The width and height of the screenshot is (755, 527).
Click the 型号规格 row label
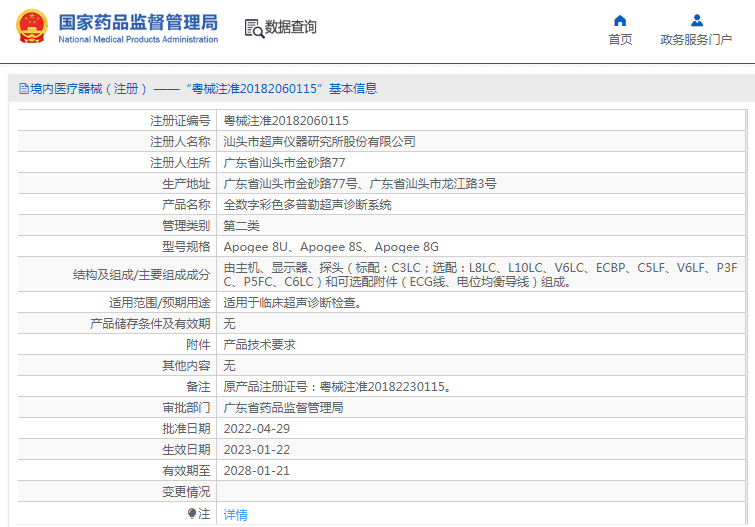186,247
